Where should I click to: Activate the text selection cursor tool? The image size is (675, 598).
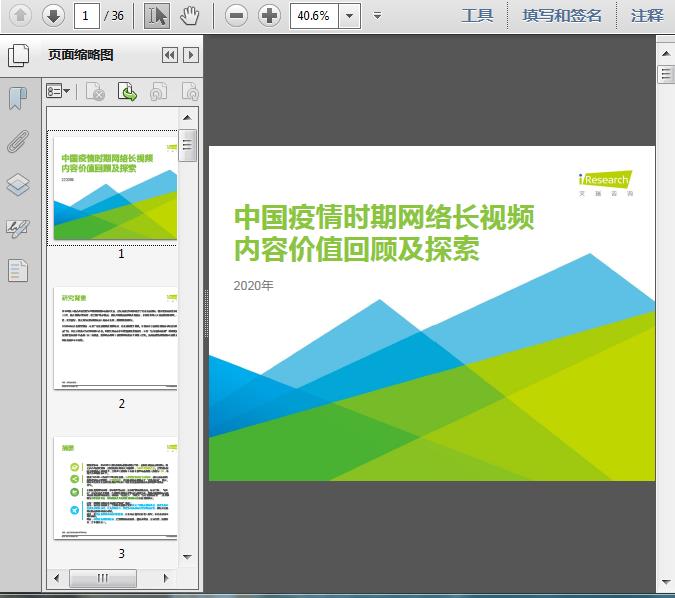[x=157, y=15]
